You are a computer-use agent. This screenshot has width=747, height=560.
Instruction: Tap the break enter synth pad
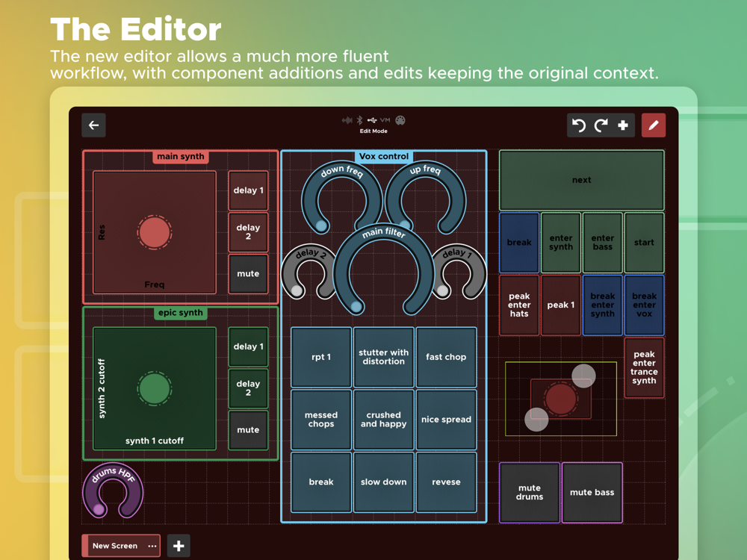tap(603, 305)
